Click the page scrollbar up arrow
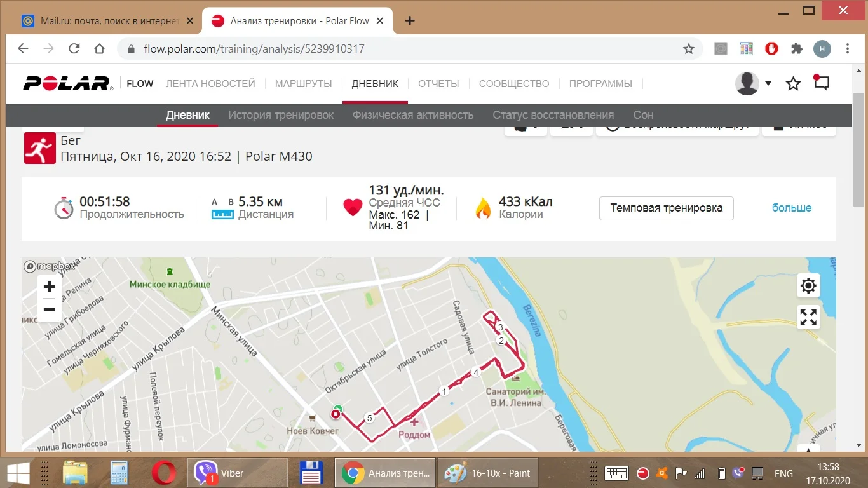Image resolution: width=868 pixels, height=488 pixels. 860,70
